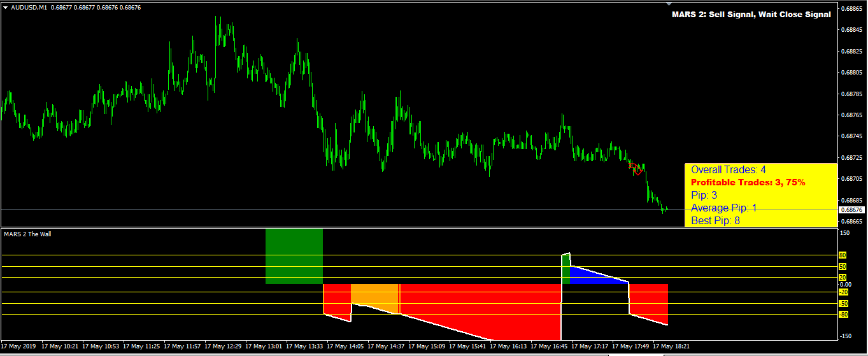Click the 0.68865 price scale label

pos(852,8)
